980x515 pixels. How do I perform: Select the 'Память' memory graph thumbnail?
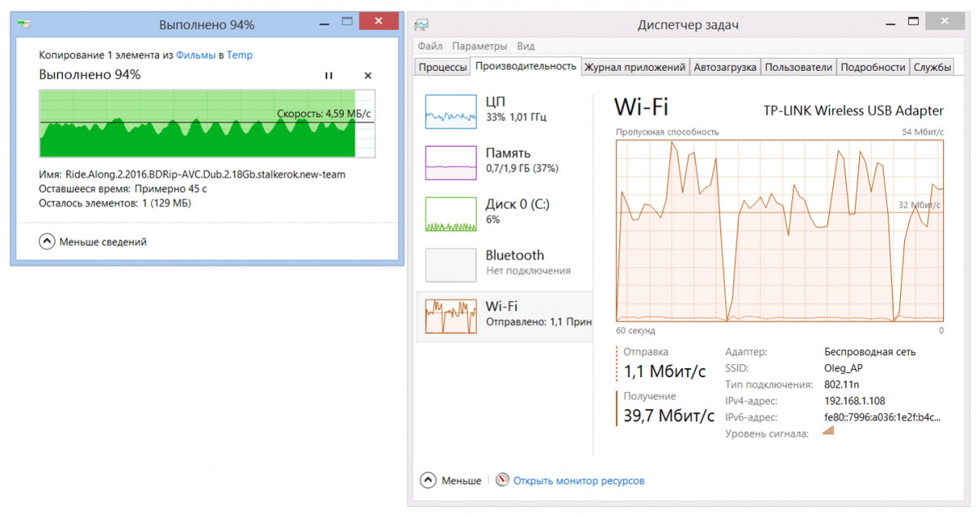click(x=451, y=162)
